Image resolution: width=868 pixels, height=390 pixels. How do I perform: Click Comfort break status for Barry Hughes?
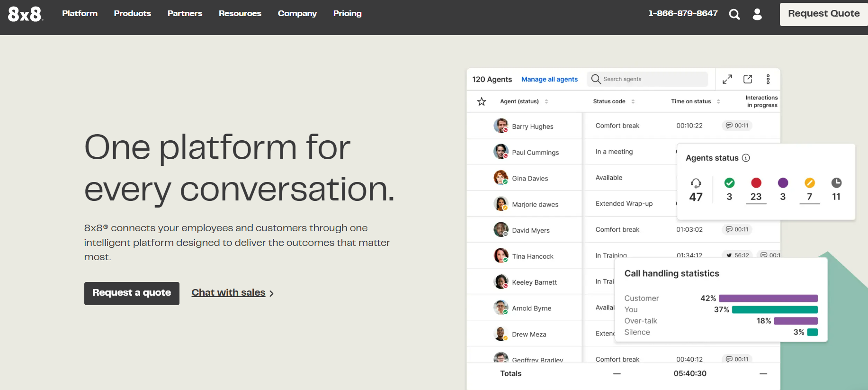point(617,126)
